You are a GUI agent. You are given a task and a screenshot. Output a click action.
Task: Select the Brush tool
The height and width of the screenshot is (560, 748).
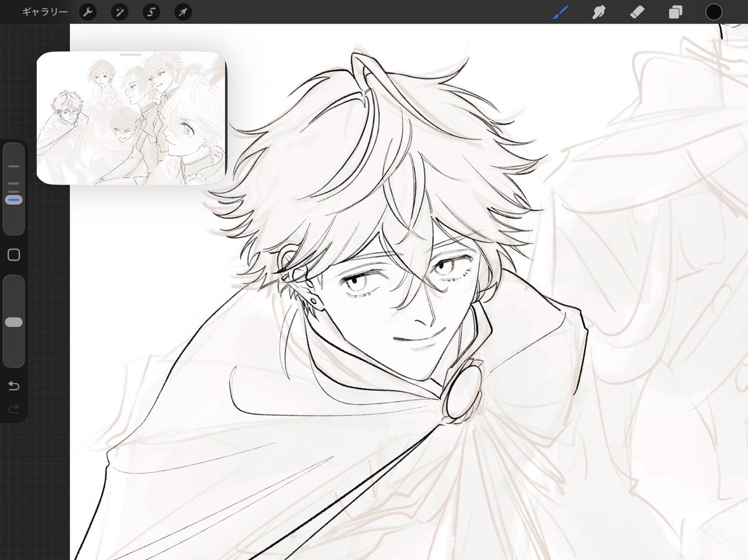click(x=561, y=12)
